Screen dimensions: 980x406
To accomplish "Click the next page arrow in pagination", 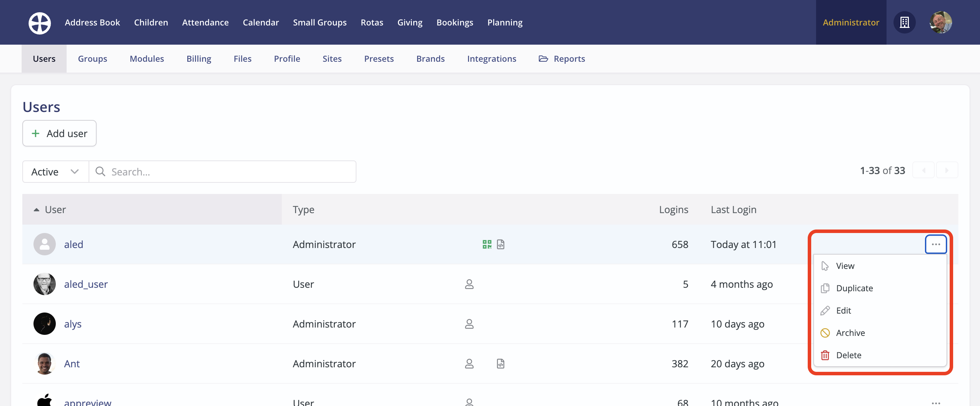I will point(947,170).
